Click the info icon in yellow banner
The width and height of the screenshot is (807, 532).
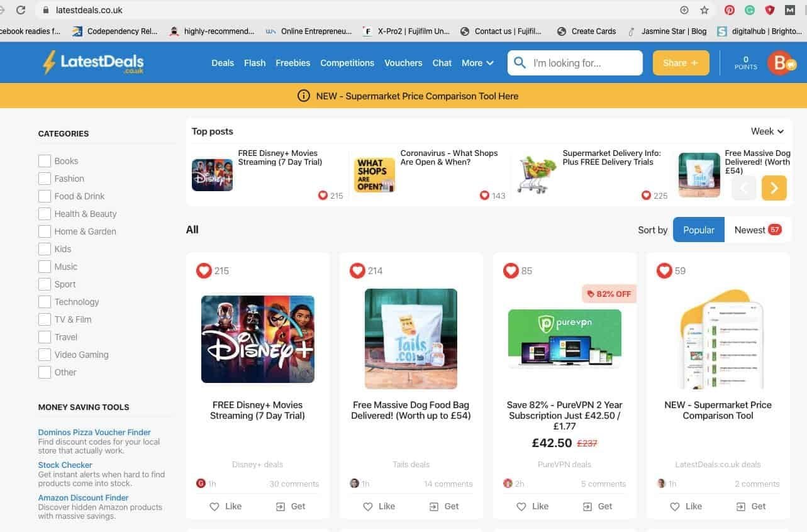[x=303, y=96]
